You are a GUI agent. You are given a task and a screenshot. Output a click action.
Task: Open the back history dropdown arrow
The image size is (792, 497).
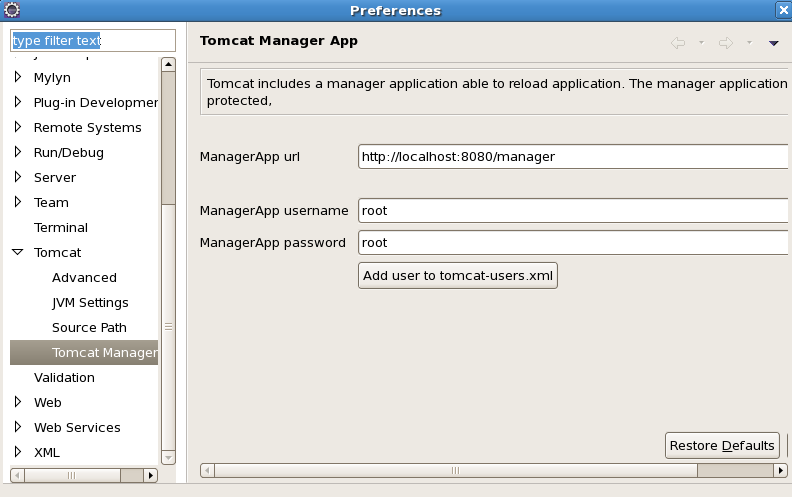pos(701,43)
